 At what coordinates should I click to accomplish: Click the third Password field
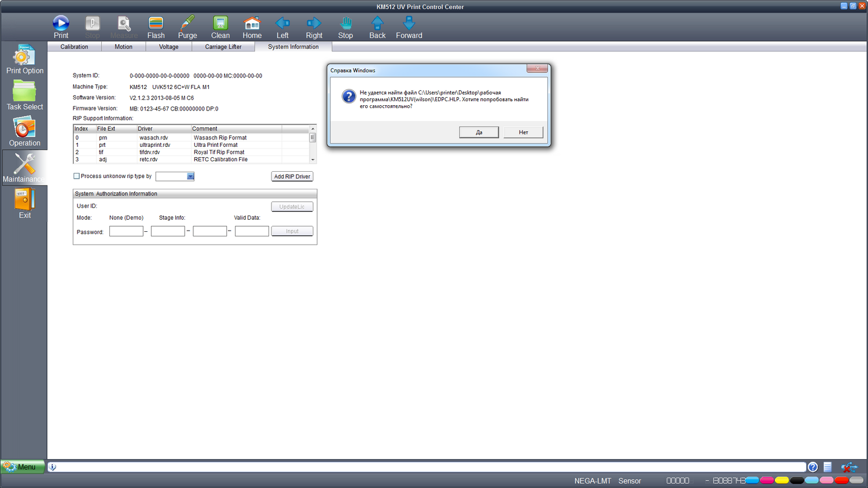click(209, 231)
